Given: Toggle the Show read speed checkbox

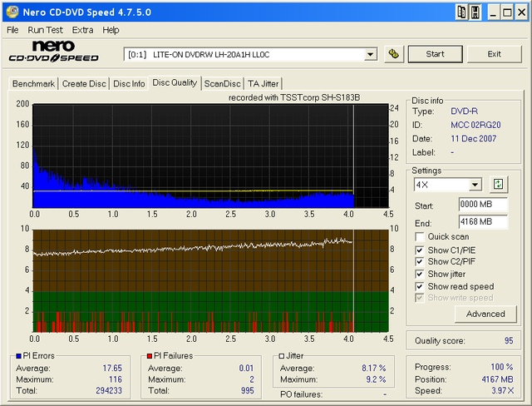Looking at the screenshot, I should (x=420, y=286).
